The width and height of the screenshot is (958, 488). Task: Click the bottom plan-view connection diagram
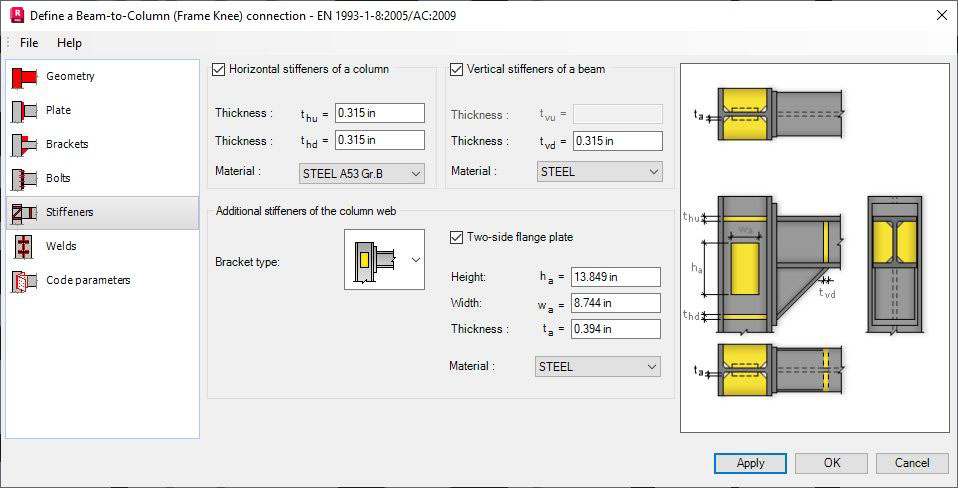770,370
